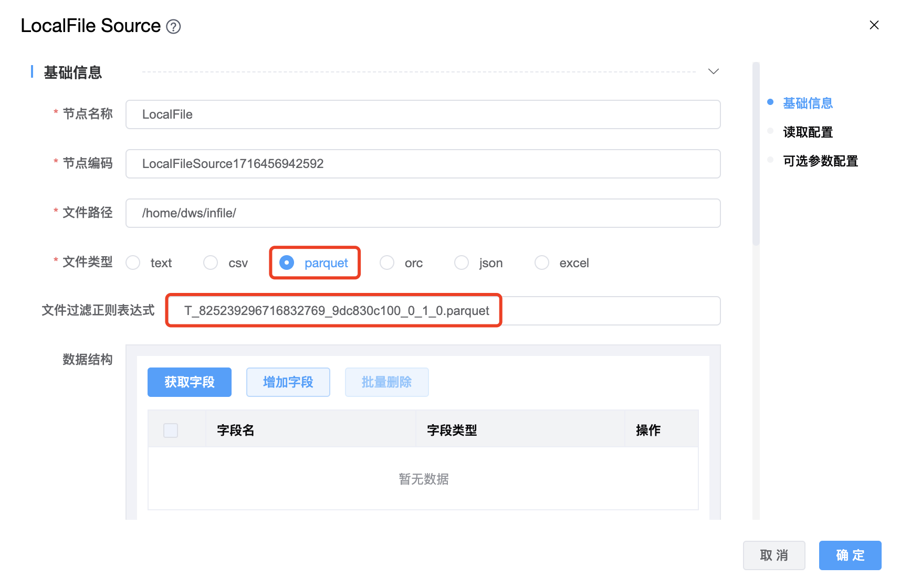
Task: Collapse the 基础信息 section chevron
Action: 713,71
